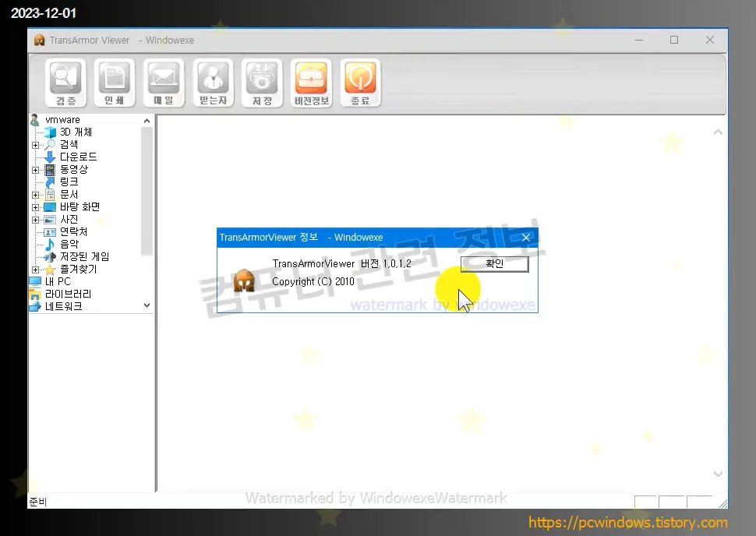Click the 검색 magnifier icon in tree
Screen dimensions: 756x536
(50, 144)
